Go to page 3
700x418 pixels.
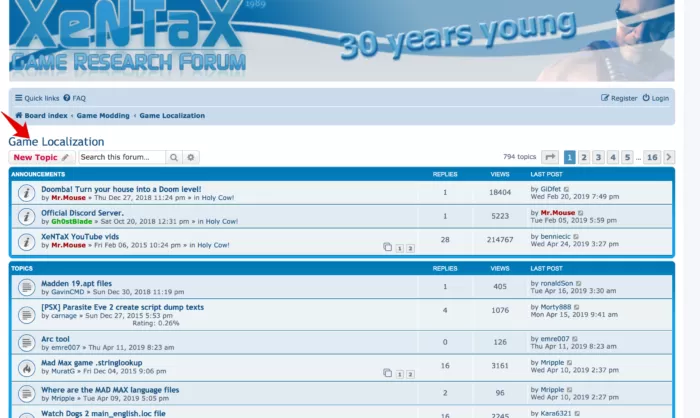pyautogui.click(x=598, y=157)
